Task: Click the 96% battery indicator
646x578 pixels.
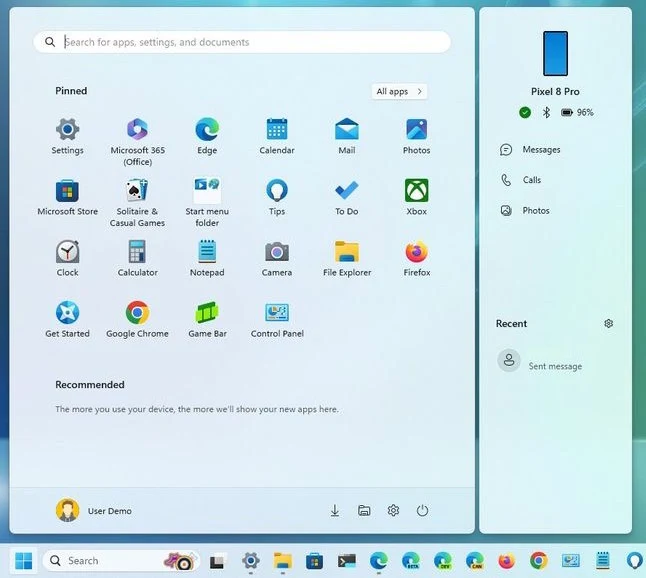Action: coord(577,112)
